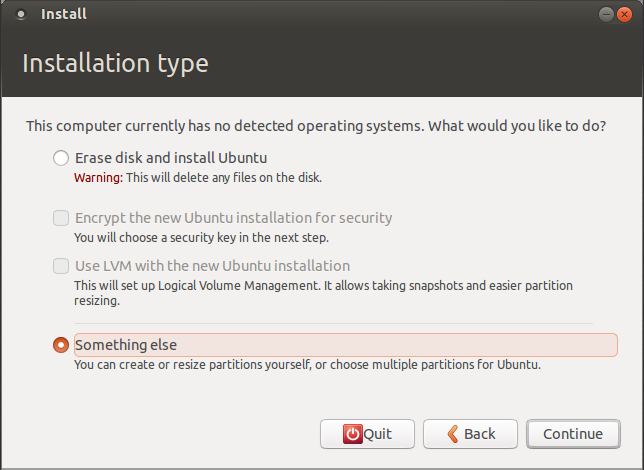Select the Something else radio button
The image size is (644, 470).
tap(61, 345)
